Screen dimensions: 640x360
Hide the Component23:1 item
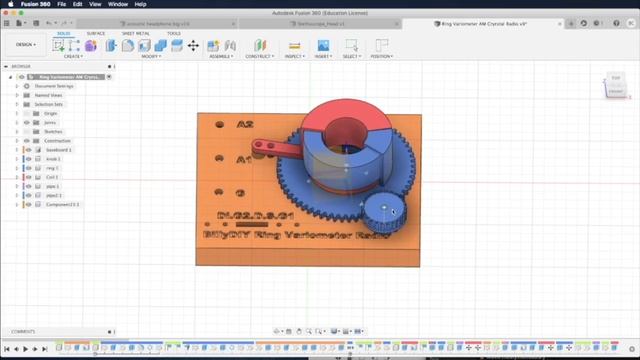click(x=28, y=204)
